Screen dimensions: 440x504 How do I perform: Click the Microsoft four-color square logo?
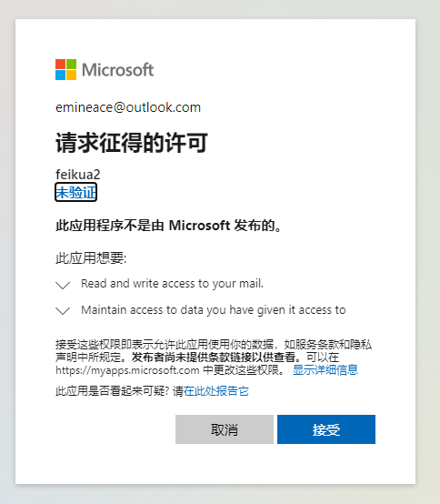tap(65, 69)
